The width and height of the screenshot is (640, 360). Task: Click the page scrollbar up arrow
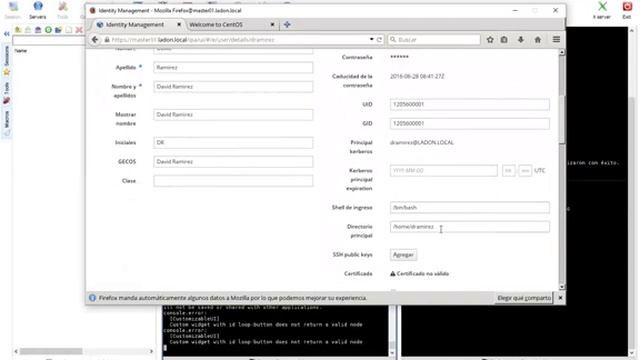point(562,52)
